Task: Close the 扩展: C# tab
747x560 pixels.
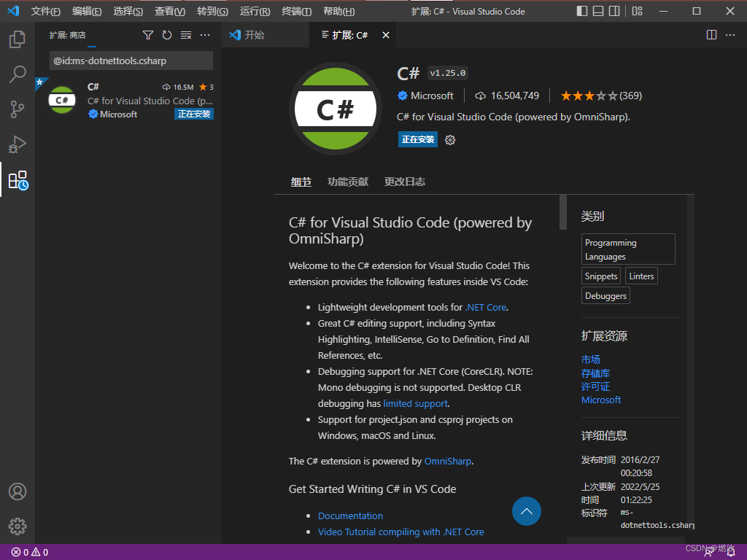Action: pos(386,35)
